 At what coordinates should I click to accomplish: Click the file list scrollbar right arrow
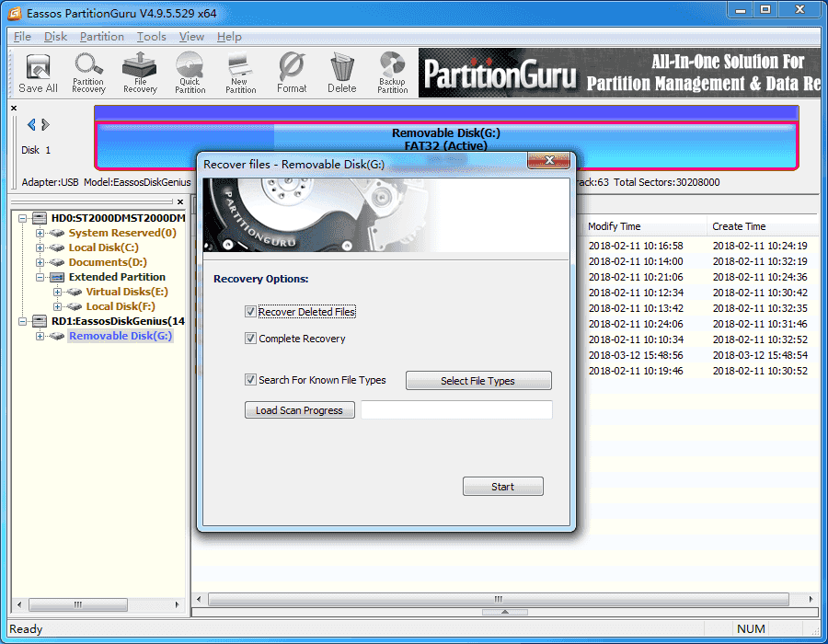click(811, 599)
